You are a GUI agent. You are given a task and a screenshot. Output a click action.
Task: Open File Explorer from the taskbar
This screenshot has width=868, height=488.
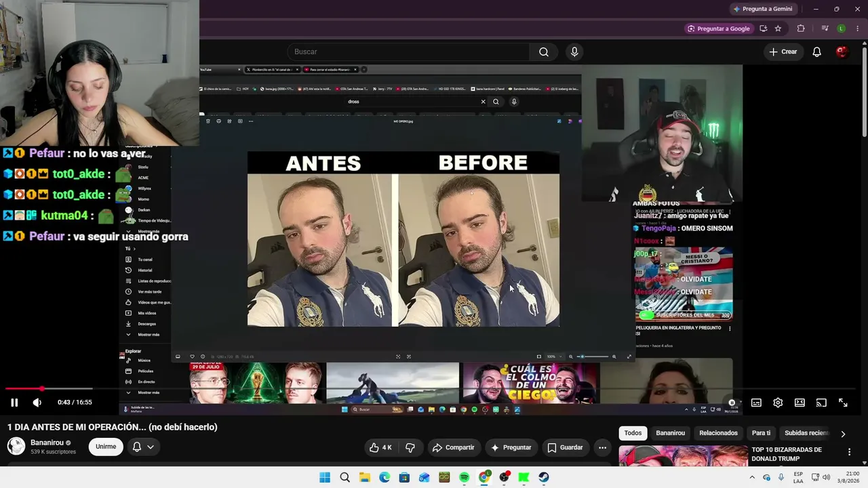click(364, 477)
